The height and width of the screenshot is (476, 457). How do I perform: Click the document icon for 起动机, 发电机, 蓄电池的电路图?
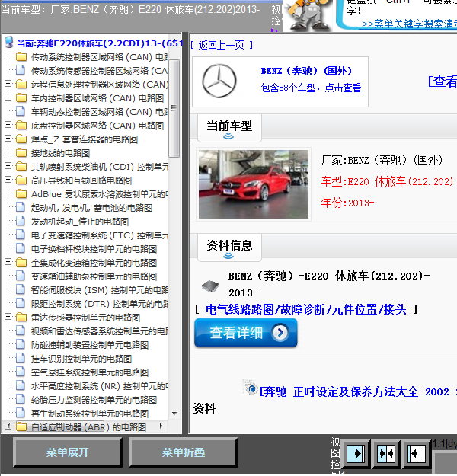[21, 207]
